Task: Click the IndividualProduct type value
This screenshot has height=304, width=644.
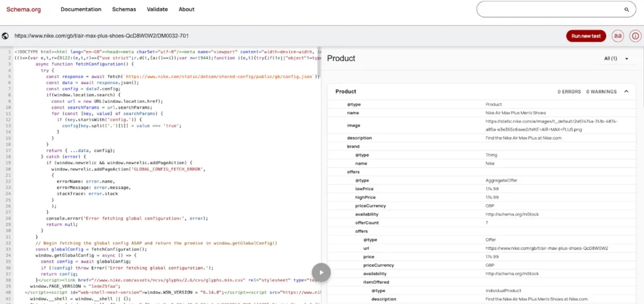Action: [502, 291]
